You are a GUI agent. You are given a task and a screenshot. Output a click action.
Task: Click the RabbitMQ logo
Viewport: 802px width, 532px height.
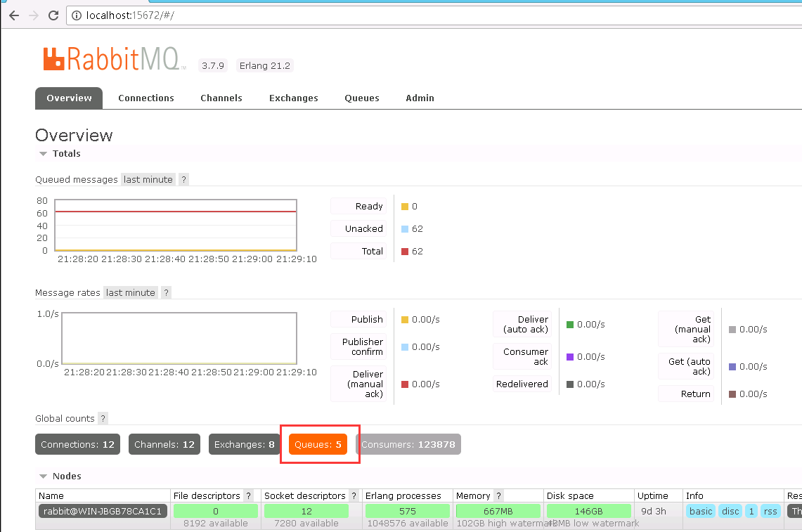tap(112, 60)
